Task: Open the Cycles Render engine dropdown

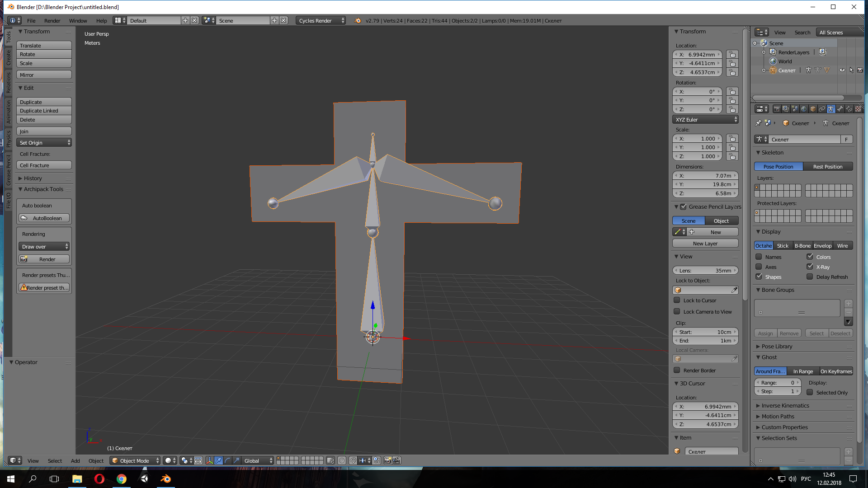Action: click(x=321, y=21)
